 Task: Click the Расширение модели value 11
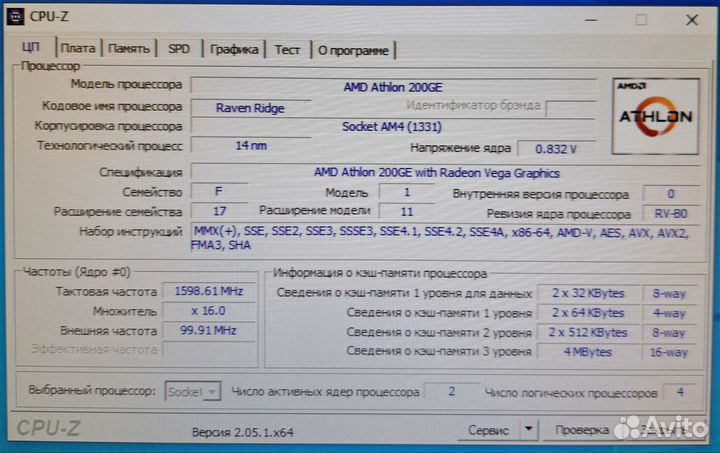(406, 212)
